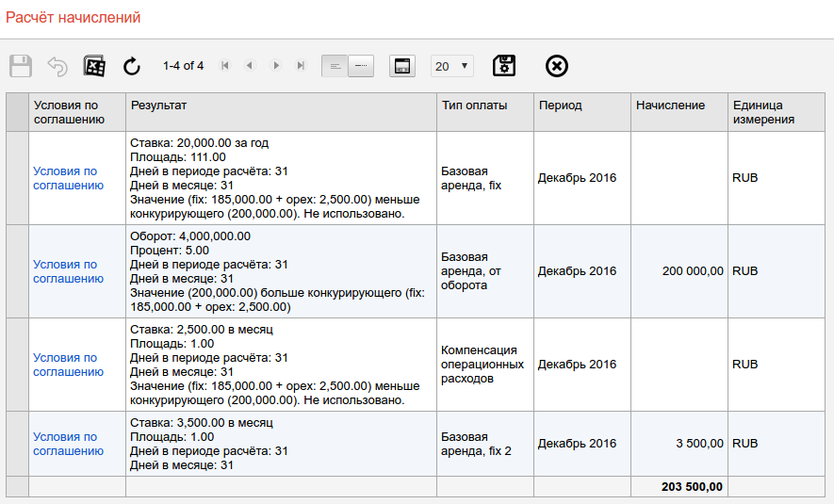Toggle the multi-line row view button
Viewport: 834px width, 504px height.
pyautogui.click(x=335, y=66)
